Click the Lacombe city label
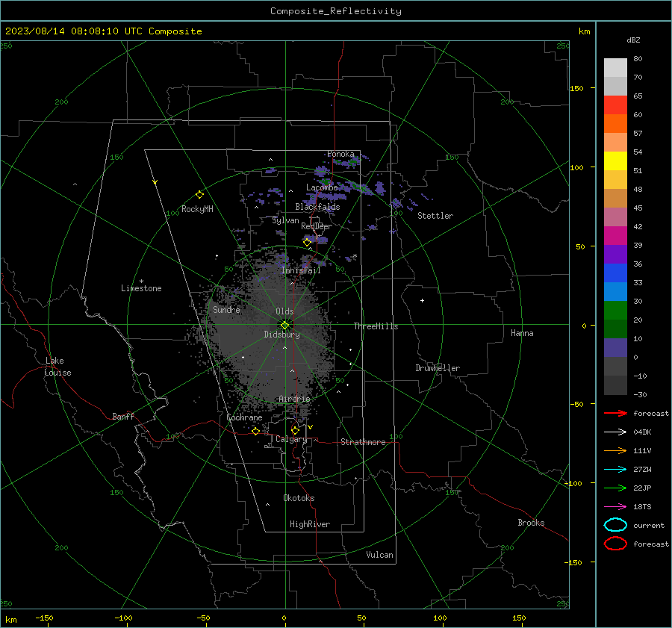The height and width of the screenshot is (628, 672). 322,187
